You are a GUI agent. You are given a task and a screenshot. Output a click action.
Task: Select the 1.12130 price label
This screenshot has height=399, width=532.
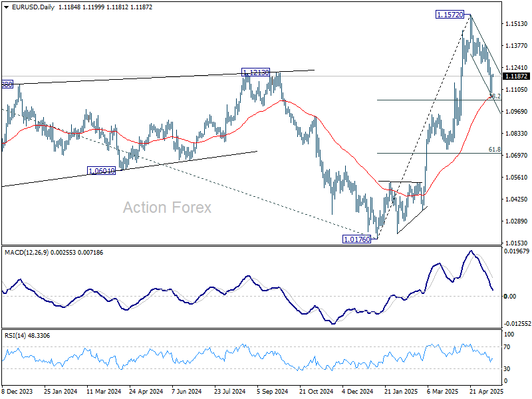pyautogui.click(x=256, y=72)
